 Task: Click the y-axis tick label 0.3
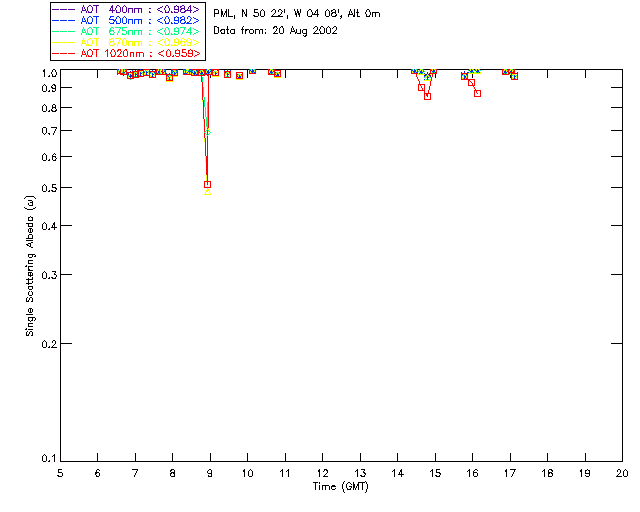coord(49,275)
